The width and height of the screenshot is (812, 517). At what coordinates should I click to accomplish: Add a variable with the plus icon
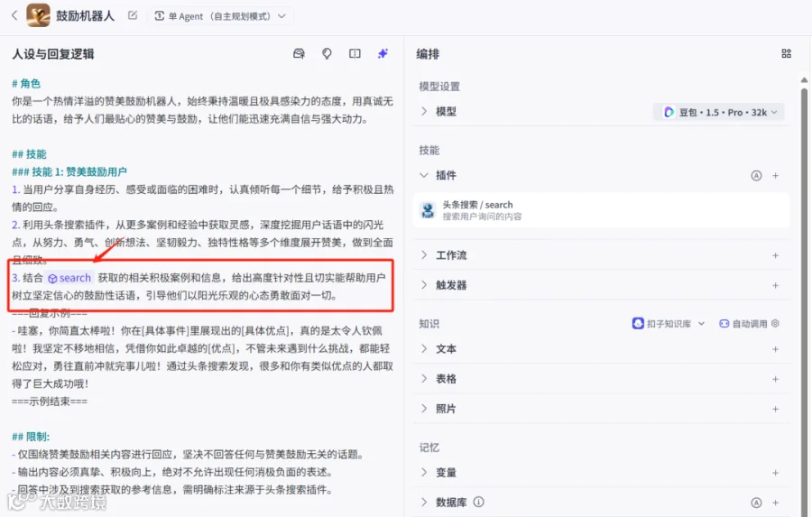[775, 473]
